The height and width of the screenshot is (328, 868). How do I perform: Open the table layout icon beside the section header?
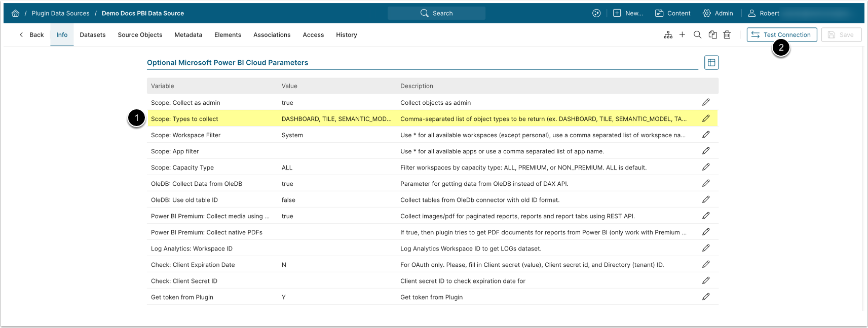[x=711, y=63]
